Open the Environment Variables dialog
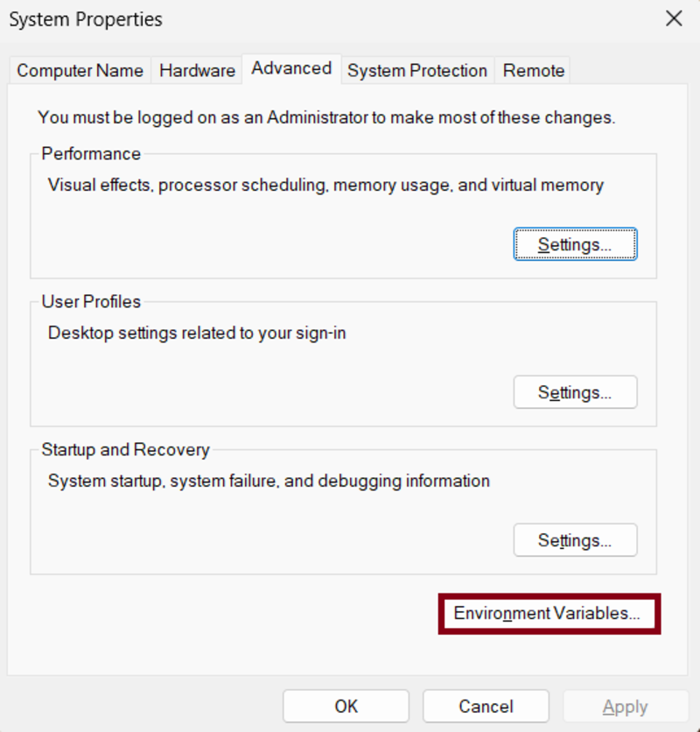 coord(549,613)
